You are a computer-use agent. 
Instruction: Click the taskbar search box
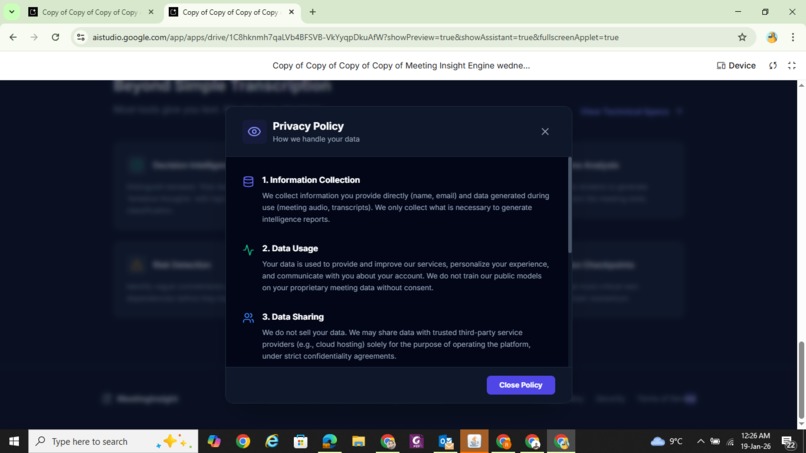pos(113,441)
